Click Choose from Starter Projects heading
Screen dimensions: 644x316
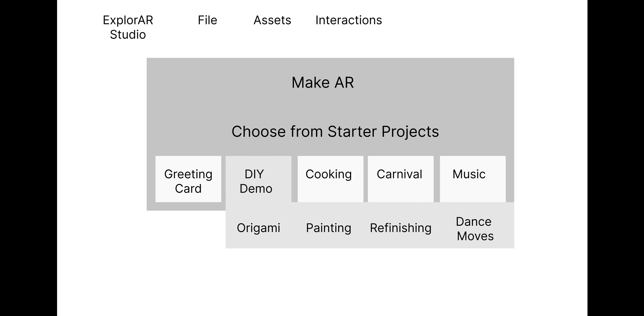(x=335, y=132)
